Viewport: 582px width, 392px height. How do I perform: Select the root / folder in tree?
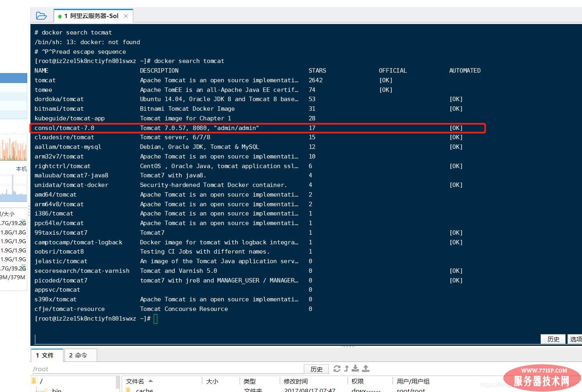[41, 381]
